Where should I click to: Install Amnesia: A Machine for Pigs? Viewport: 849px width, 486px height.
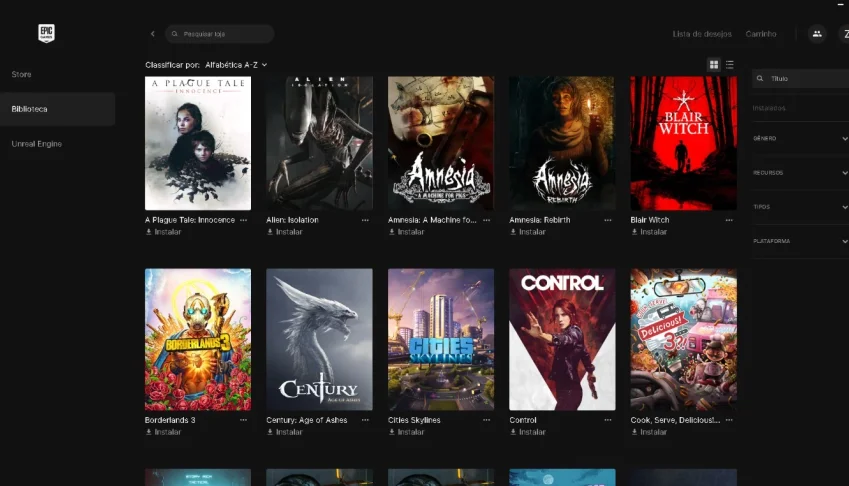click(x=406, y=232)
